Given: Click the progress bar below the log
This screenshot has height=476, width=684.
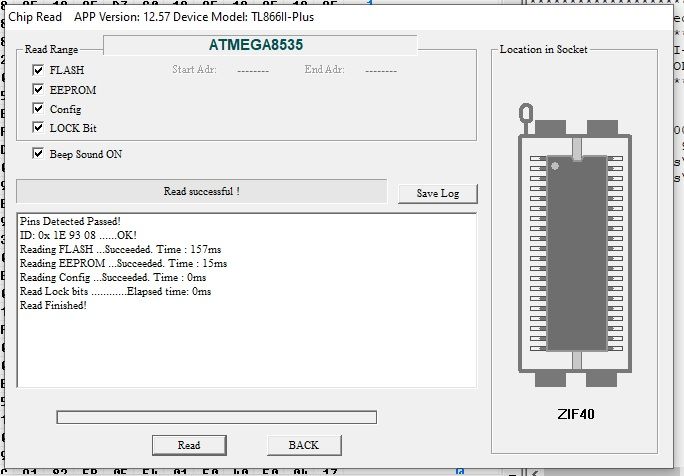Looking at the screenshot, I should 216,417.
